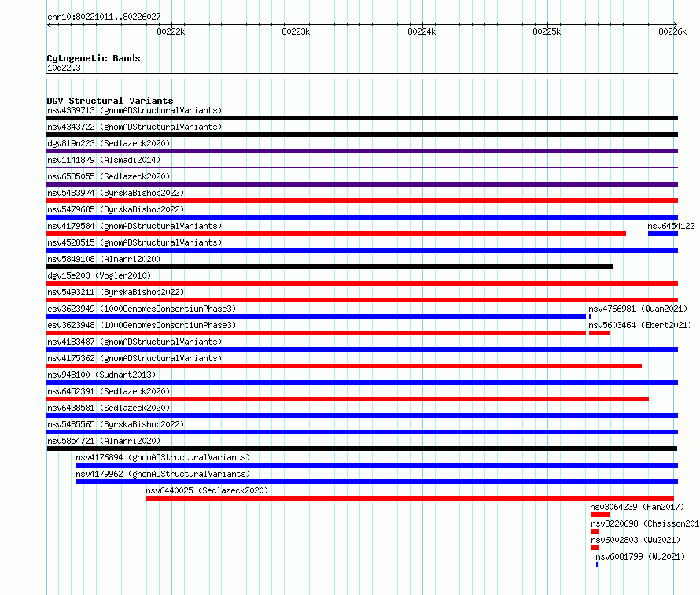The image size is (700, 595).
Task: Select the nsv4176894 gnomAD variant label
Action: 163,457
